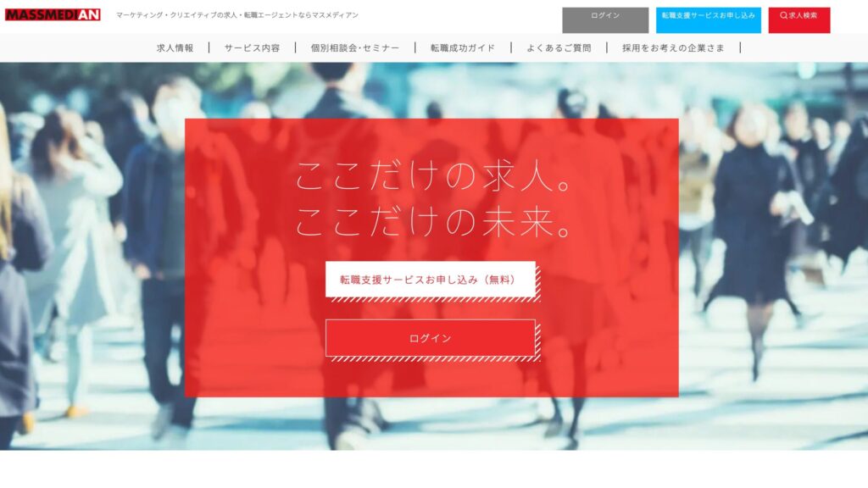
Task: Click the magnifier icon in 求人検索
Action: click(784, 15)
